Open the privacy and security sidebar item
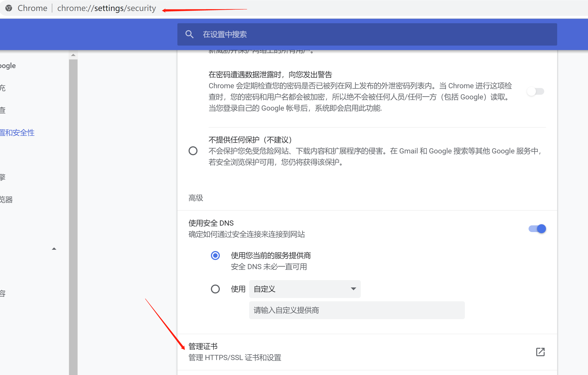This screenshot has height=375, width=588. point(17,133)
